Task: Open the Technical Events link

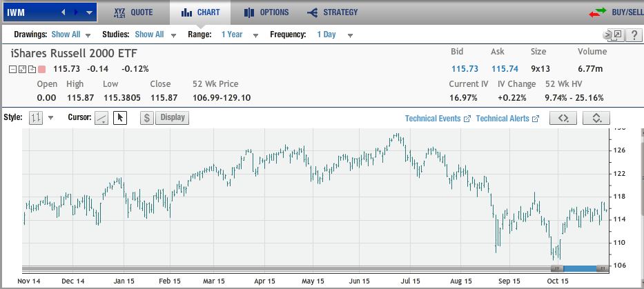Action: (x=438, y=119)
